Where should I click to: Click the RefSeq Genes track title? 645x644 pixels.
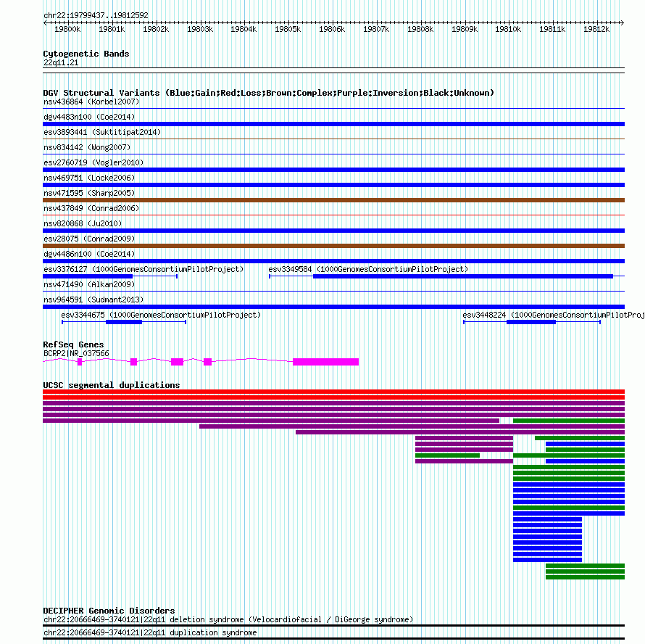(x=73, y=344)
